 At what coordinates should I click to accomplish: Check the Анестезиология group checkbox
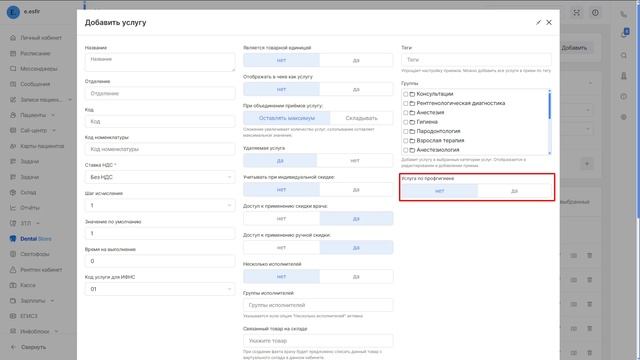pyautogui.click(x=405, y=150)
